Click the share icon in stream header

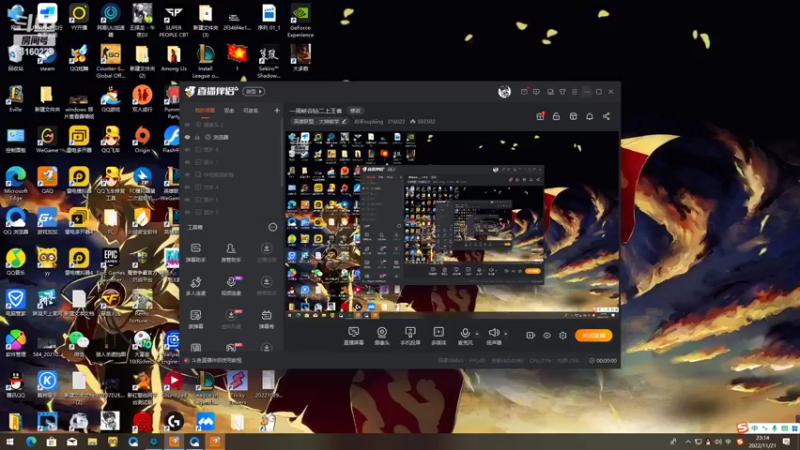point(606,116)
